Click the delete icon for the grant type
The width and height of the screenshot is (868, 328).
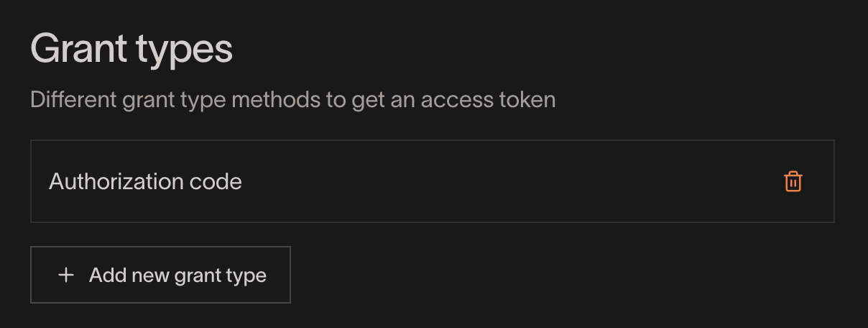tap(793, 181)
